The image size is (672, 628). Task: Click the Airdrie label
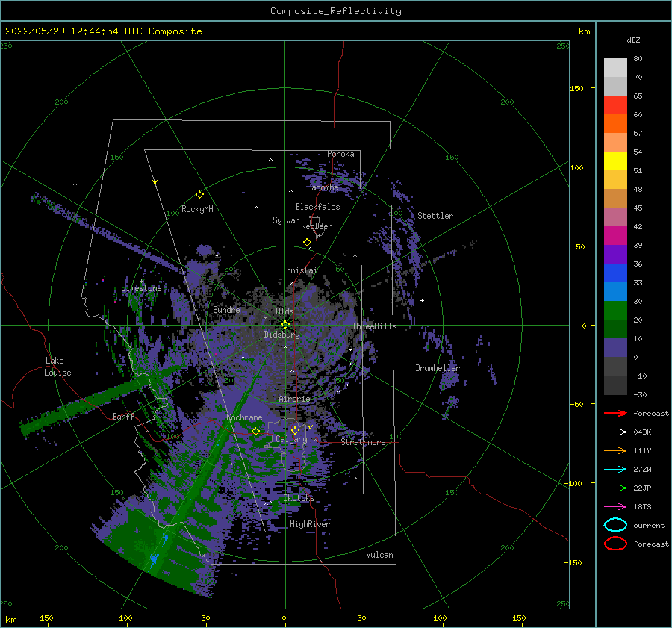coord(294,399)
